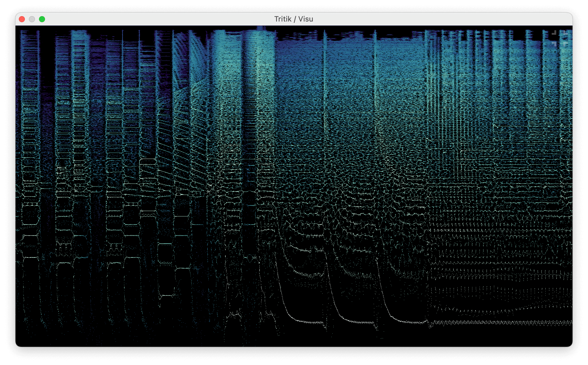Click the empty black strip below the spectrogram

294,341
